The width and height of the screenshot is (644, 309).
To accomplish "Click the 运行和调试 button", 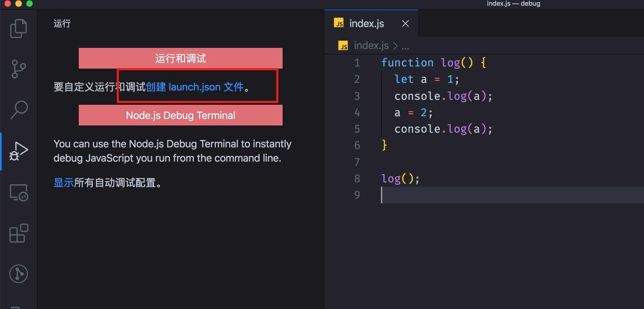I will click(x=180, y=58).
